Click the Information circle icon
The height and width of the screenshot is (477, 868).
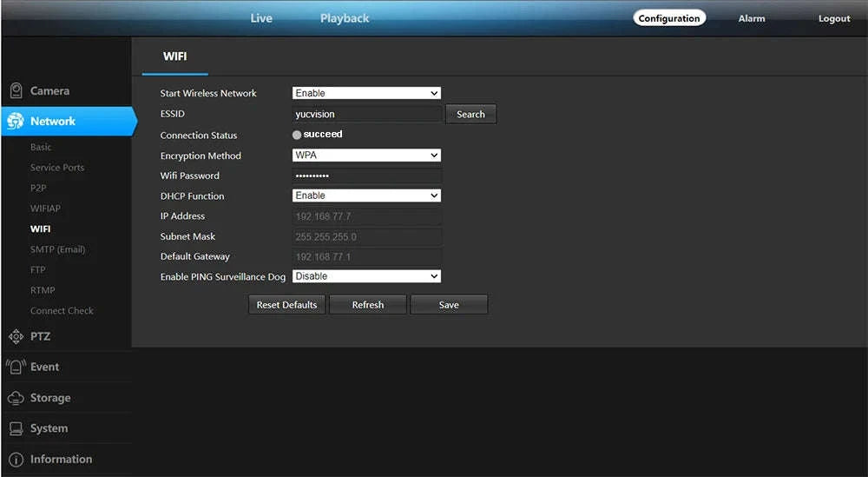click(x=16, y=460)
